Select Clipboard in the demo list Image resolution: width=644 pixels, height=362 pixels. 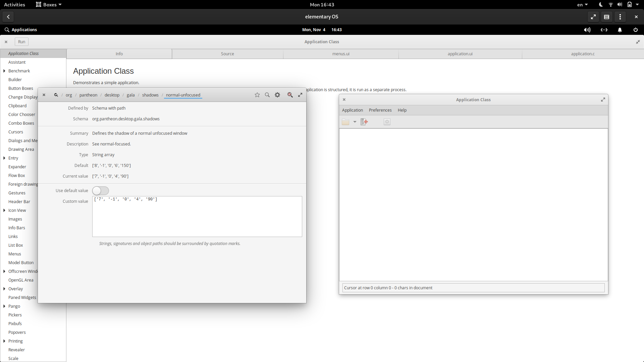click(17, 106)
